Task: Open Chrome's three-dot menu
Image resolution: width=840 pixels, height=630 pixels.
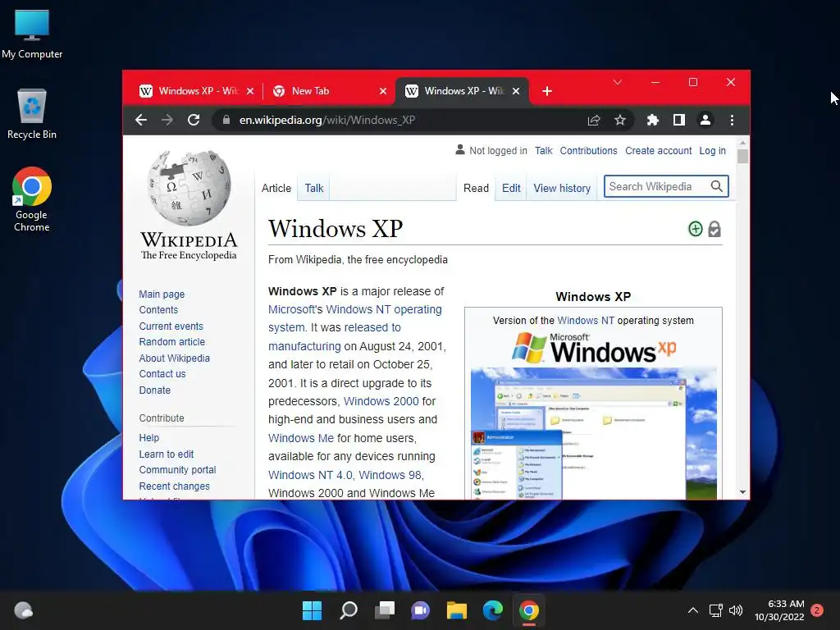Action: point(732,120)
